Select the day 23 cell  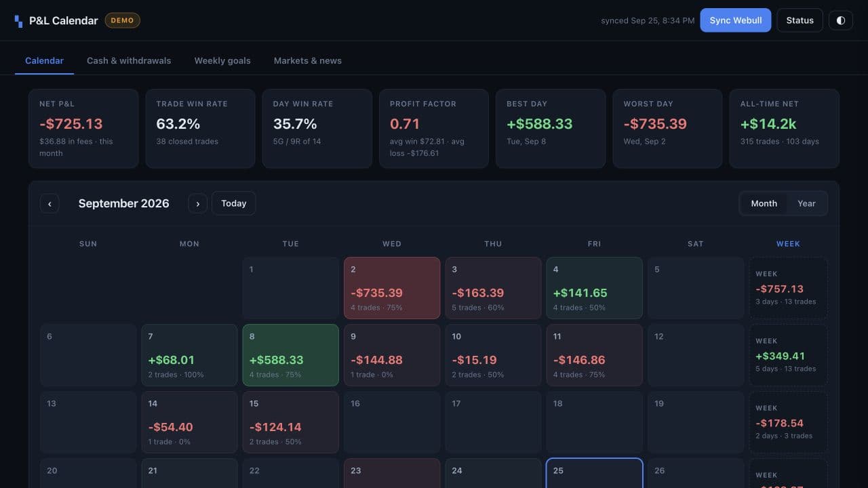(392, 473)
